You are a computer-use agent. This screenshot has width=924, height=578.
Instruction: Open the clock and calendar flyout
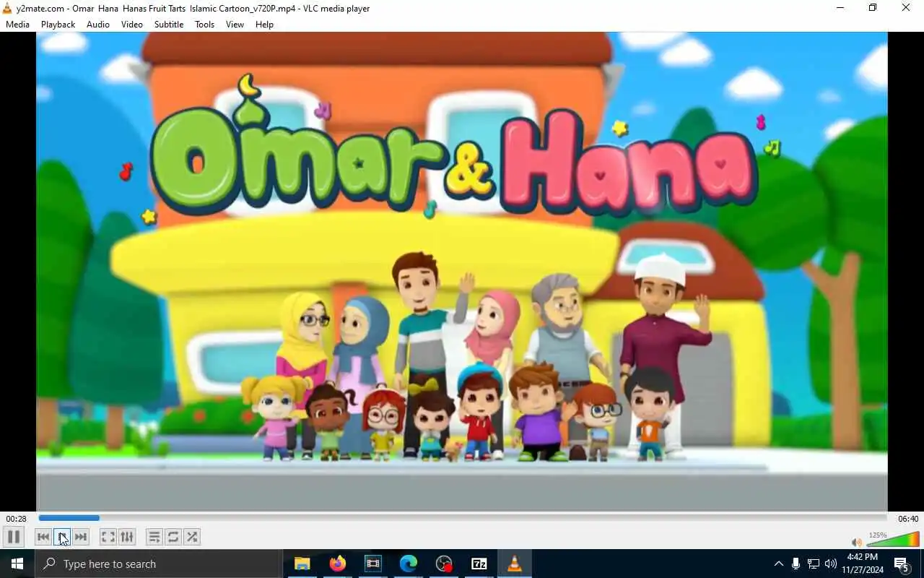click(862, 564)
